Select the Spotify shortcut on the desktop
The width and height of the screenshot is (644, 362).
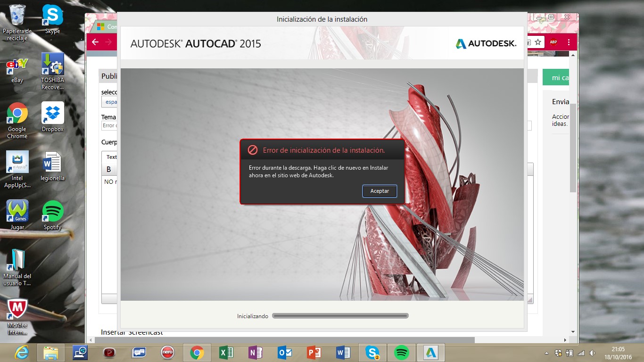(x=52, y=215)
